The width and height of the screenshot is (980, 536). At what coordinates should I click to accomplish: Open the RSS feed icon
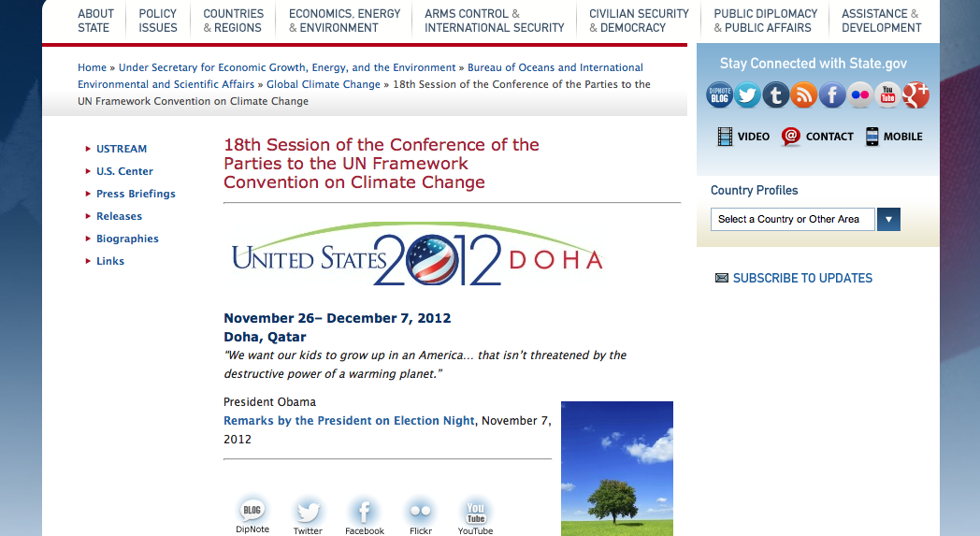[803, 94]
